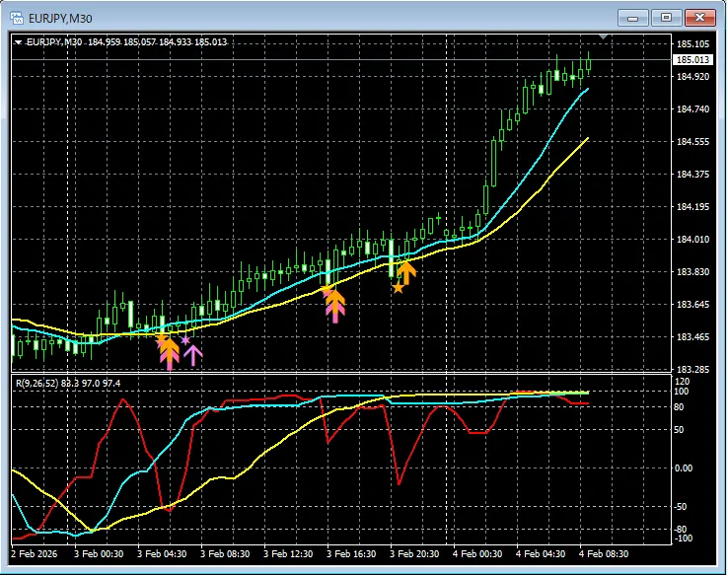The width and height of the screenshot is (728, 575).
Task: Click the orange up arrow near 3 Feb 20:30
Action: coord(406,271)
